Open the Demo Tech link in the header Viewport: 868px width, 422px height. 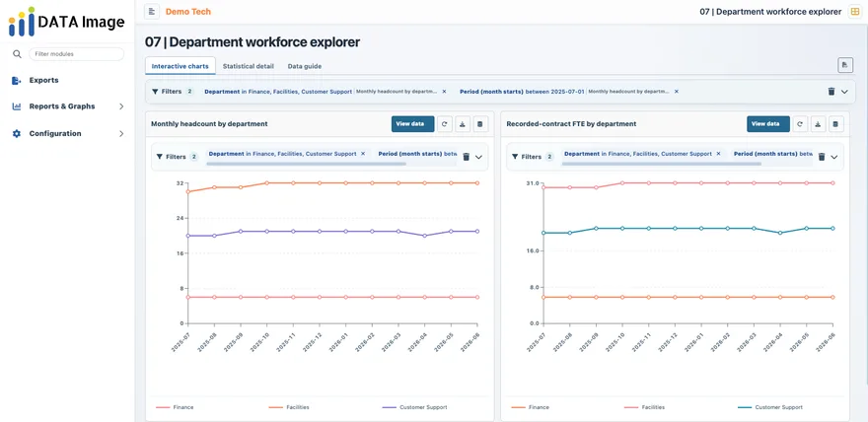[188, 12]
